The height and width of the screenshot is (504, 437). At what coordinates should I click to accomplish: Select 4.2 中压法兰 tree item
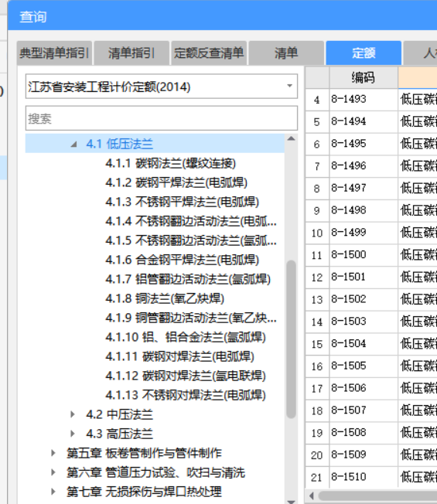(120, 414)
